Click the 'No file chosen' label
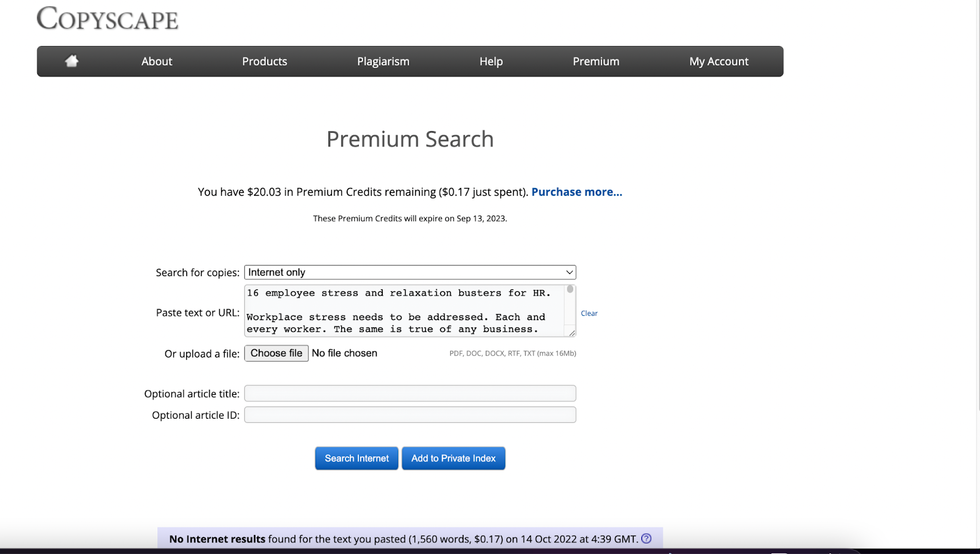Viewport: 980px width, 554px height. pyautogui.click(x=344, y=353)
